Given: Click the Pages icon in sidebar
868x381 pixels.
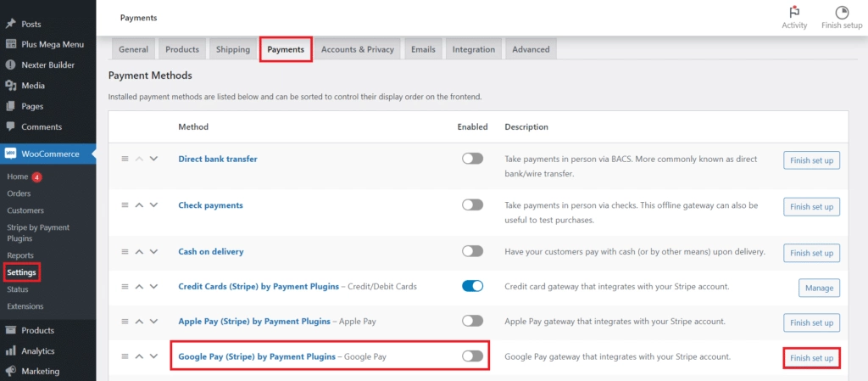Looking at the screenshot, I should [x=10, y=106].
